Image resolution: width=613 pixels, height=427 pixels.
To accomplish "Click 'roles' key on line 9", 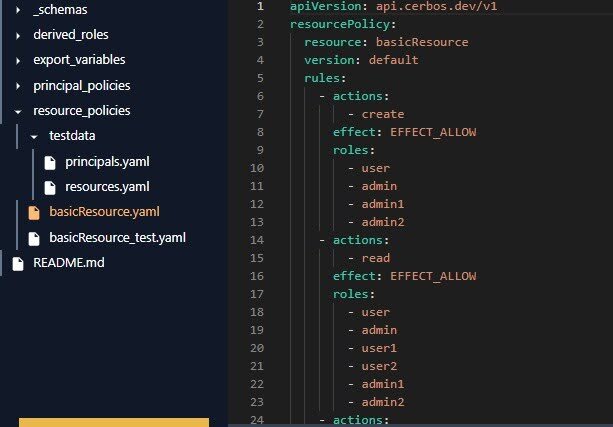I will (x=350, y=150).
